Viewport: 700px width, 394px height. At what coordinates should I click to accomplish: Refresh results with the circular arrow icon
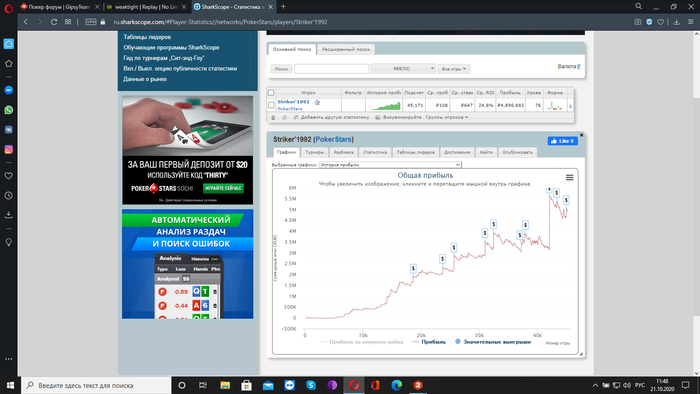[x=284, y=117]
